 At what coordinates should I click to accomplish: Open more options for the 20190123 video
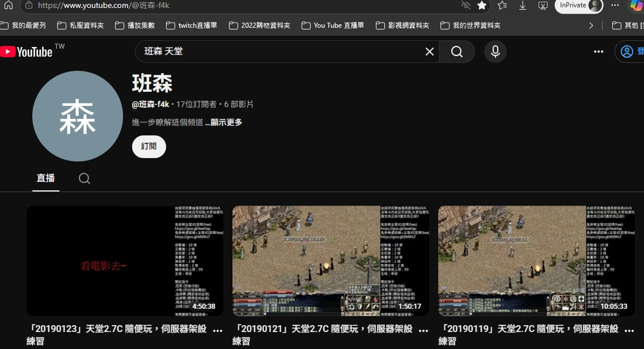click(218, 330)
